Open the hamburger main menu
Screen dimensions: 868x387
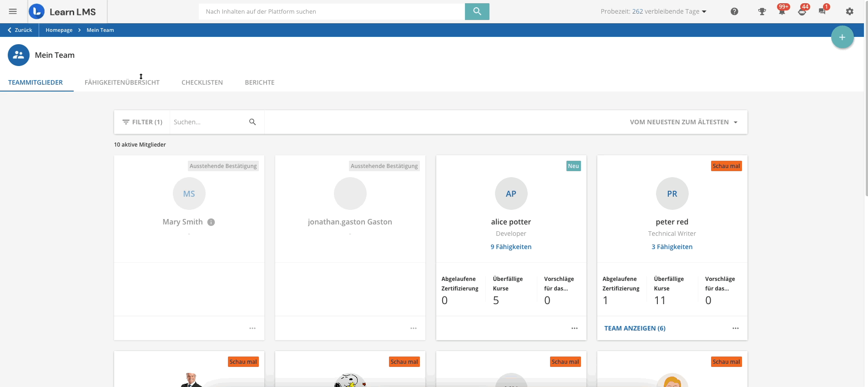(x=13, y=11)
